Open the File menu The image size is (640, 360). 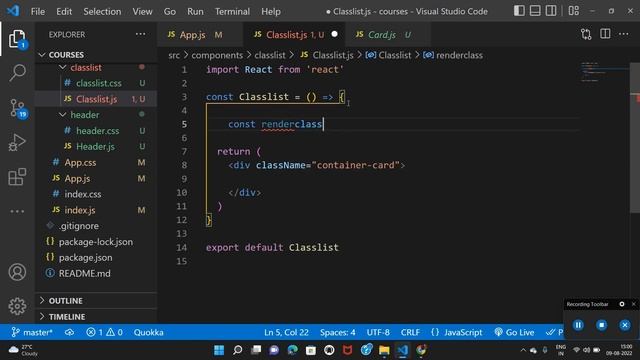coord(38,11)
